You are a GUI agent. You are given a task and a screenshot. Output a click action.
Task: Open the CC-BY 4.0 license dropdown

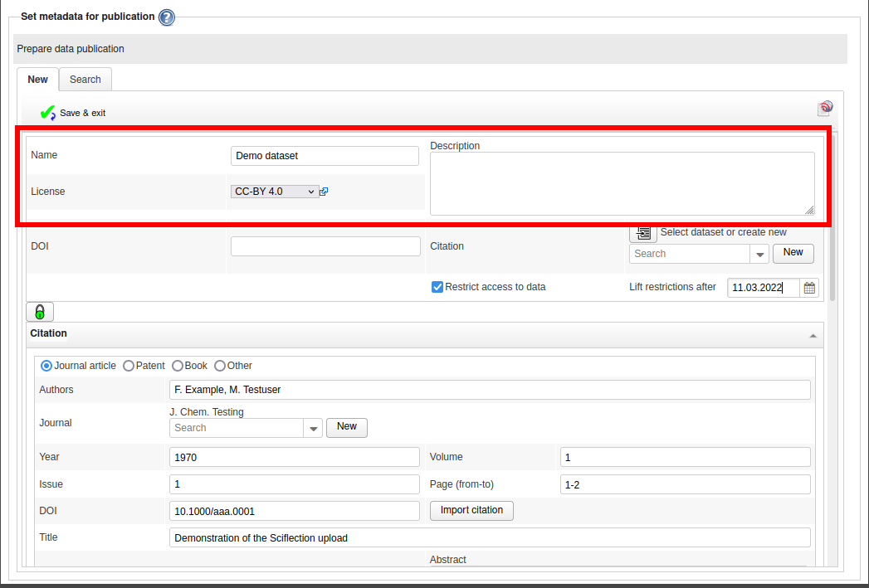coord(275,192)
